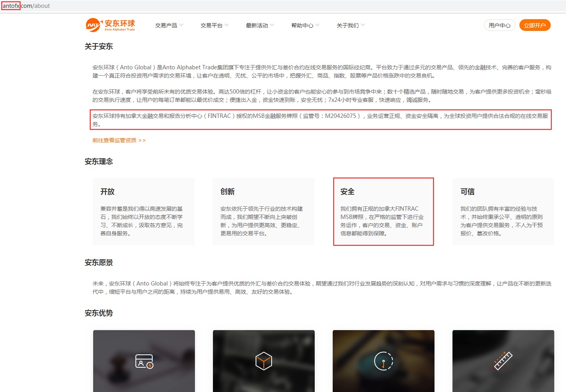
Task: Expand the 帮助中心 dropdown arrow
Action: click(x=317, y=25)
